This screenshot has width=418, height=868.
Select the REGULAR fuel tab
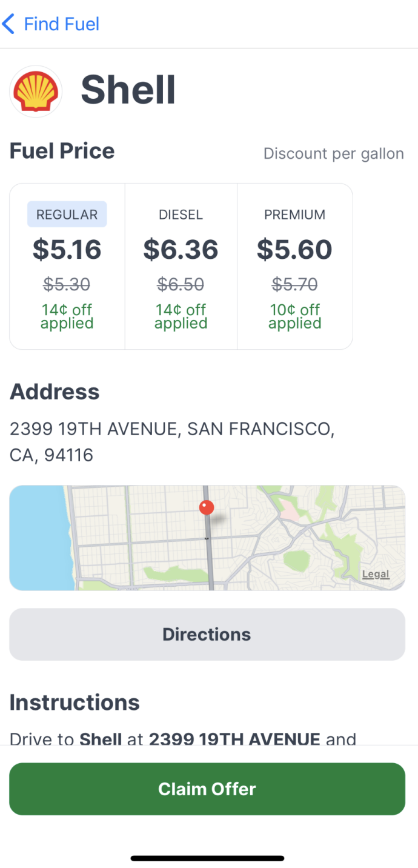click(x=67, y=214)
